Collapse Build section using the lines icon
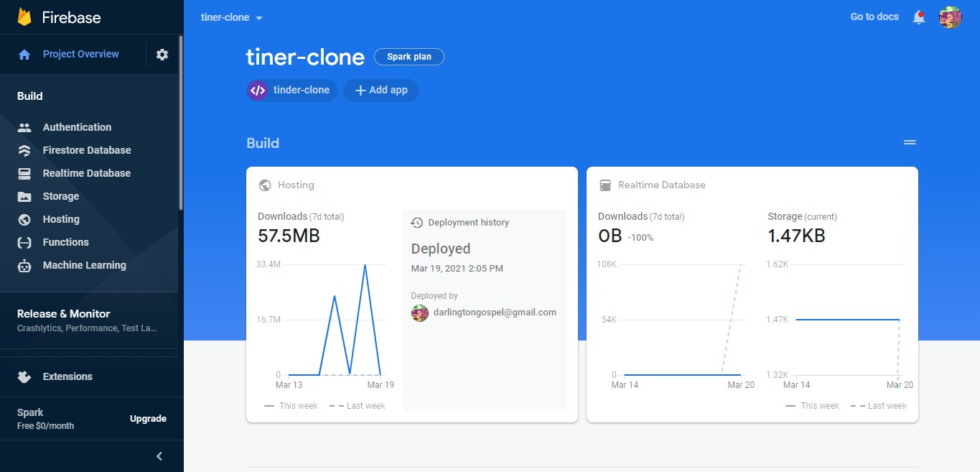 point(910,143)
